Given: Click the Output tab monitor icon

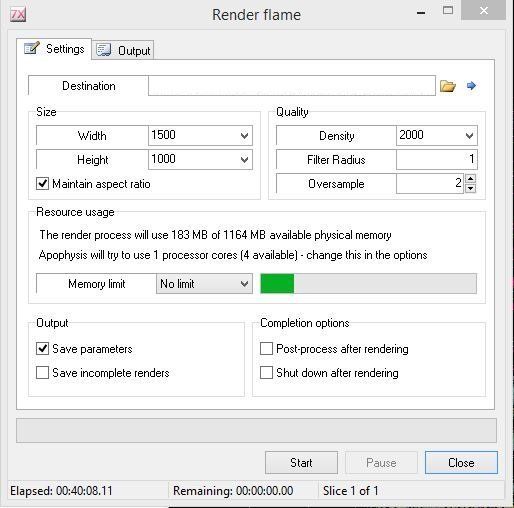Looking at the screenshot, I should (103, 50).
